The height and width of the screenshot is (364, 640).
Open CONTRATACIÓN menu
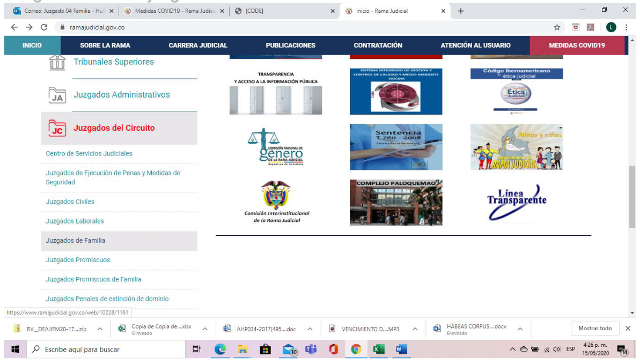378,45
